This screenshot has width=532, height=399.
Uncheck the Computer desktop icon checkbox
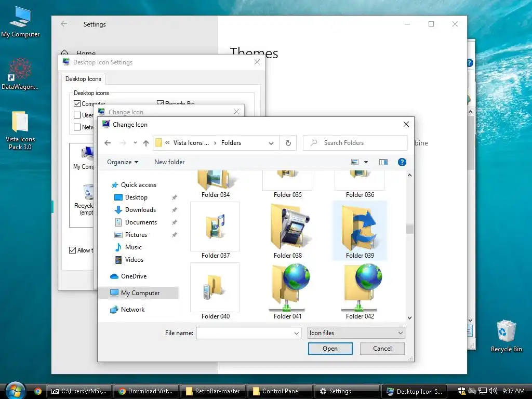[x=77, y=103]
